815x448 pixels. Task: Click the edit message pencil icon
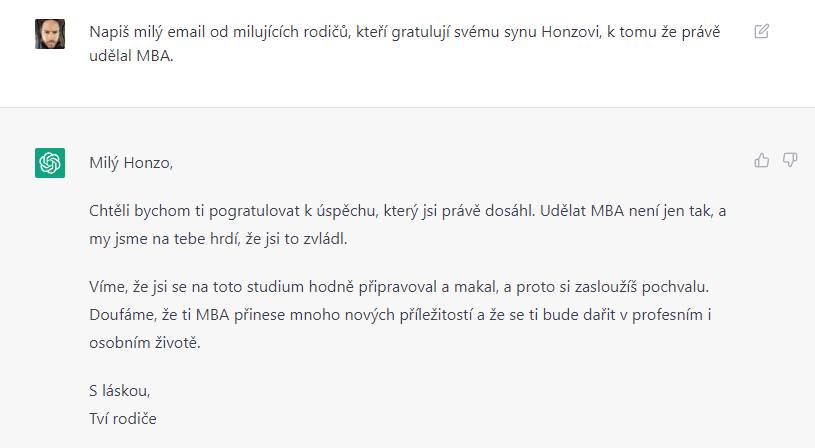click(x=761, y=31)
